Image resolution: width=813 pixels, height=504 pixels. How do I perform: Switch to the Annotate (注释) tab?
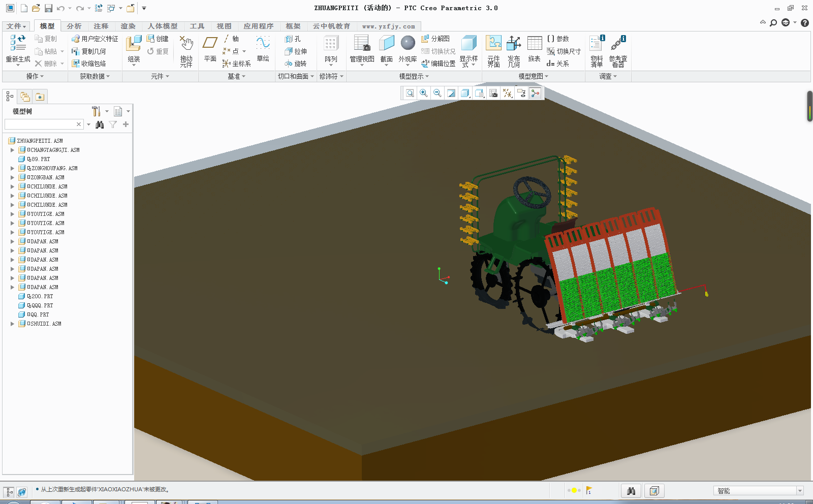coord(101,26)
